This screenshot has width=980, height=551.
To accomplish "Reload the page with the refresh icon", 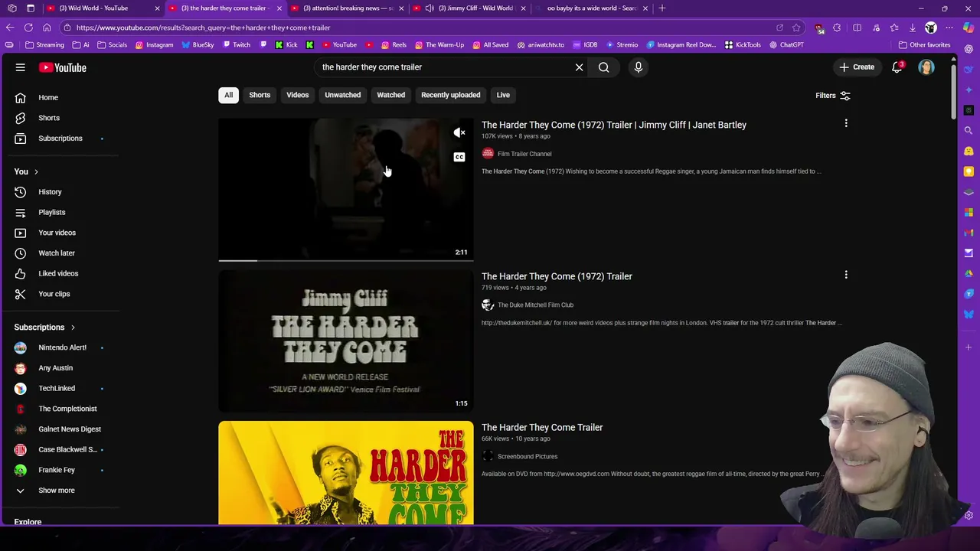I will click(x=28, y=28).
